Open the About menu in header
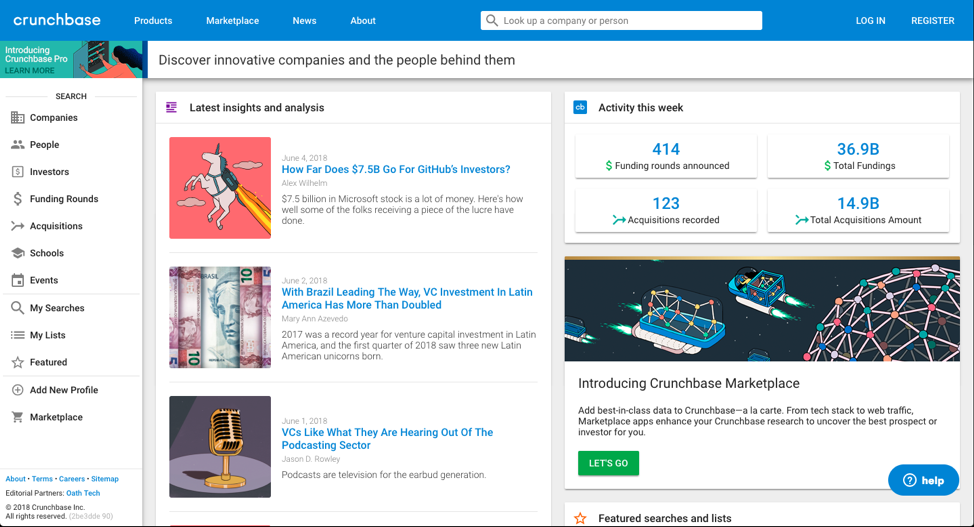Image resolution: width=974 pixels, height=527 pixels. [x=363, y=21]
